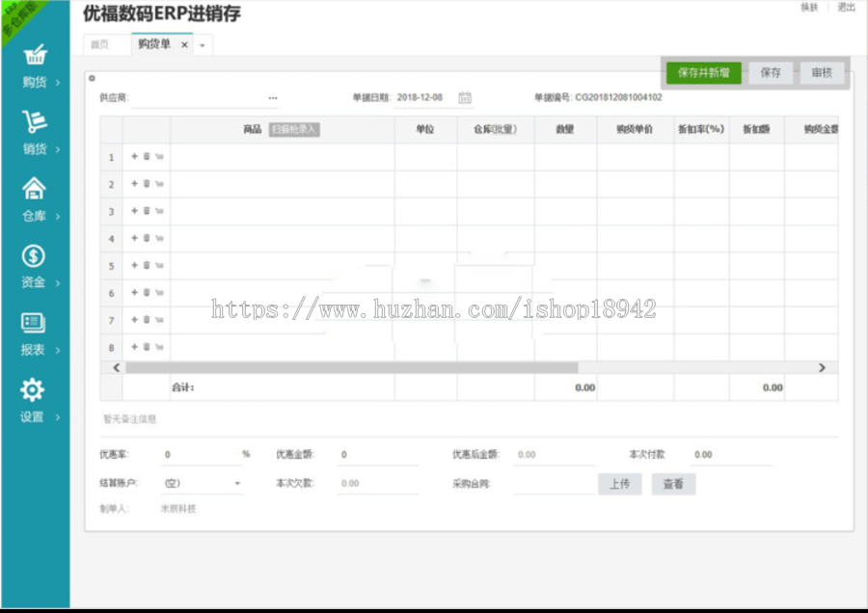Click the calendar icon beside 单据日期
Viewport: 868px width, 613px height.
click(x=465, y=97)
